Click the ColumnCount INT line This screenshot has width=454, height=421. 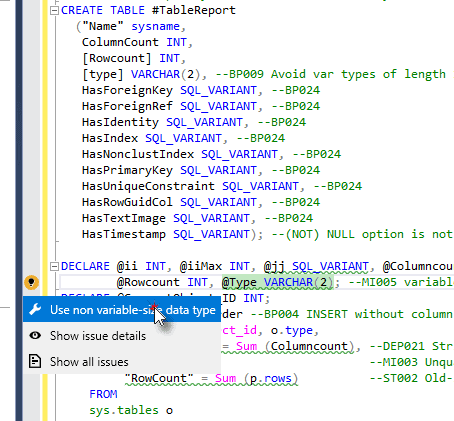(137, 42)
